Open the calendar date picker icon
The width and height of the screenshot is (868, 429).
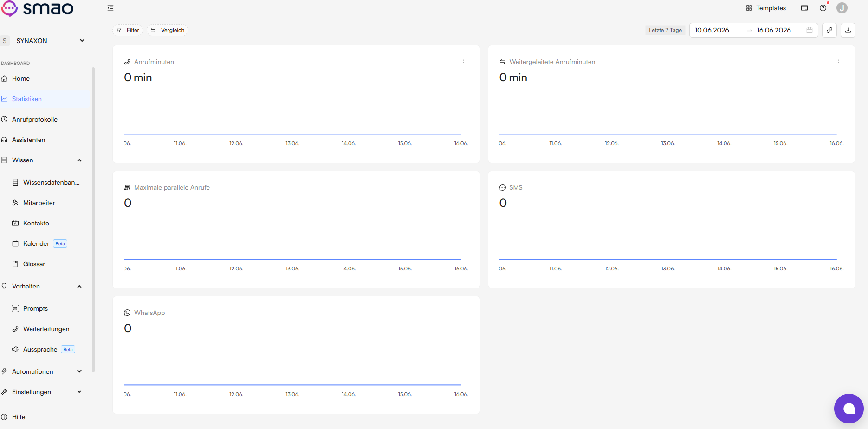(810, 30)
